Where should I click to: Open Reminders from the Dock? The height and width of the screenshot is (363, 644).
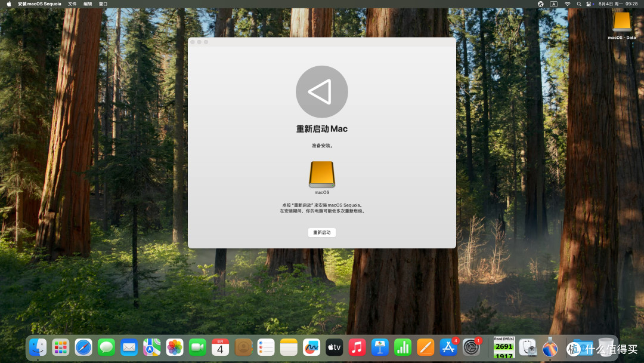point(266,347)
